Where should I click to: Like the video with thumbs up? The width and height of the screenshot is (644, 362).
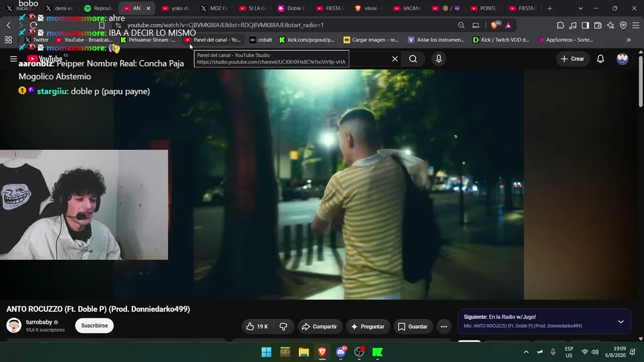point(257,327)
